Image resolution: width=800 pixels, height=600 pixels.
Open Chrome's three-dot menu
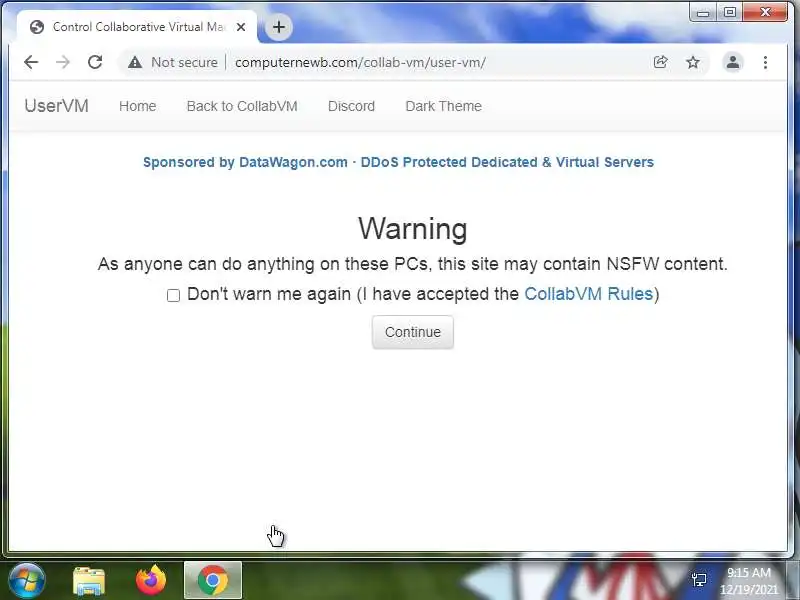click(x=765, y=62)
